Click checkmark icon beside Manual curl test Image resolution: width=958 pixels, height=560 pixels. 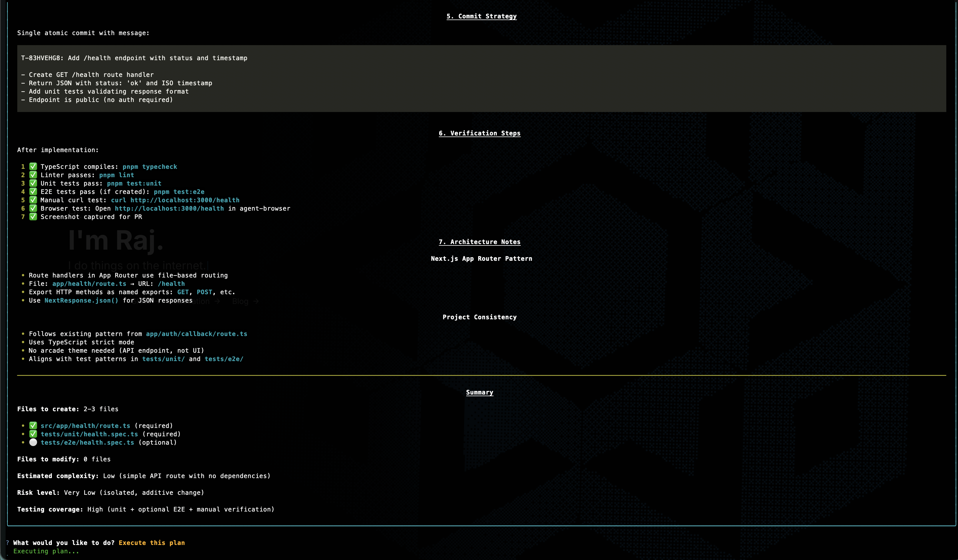point(33,200)
